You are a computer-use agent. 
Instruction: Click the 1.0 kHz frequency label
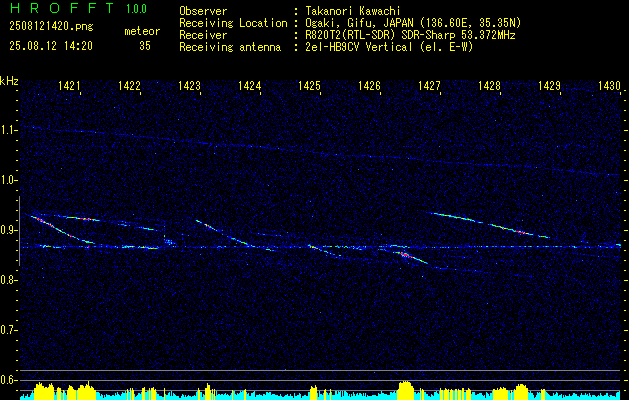click(8, 180)
